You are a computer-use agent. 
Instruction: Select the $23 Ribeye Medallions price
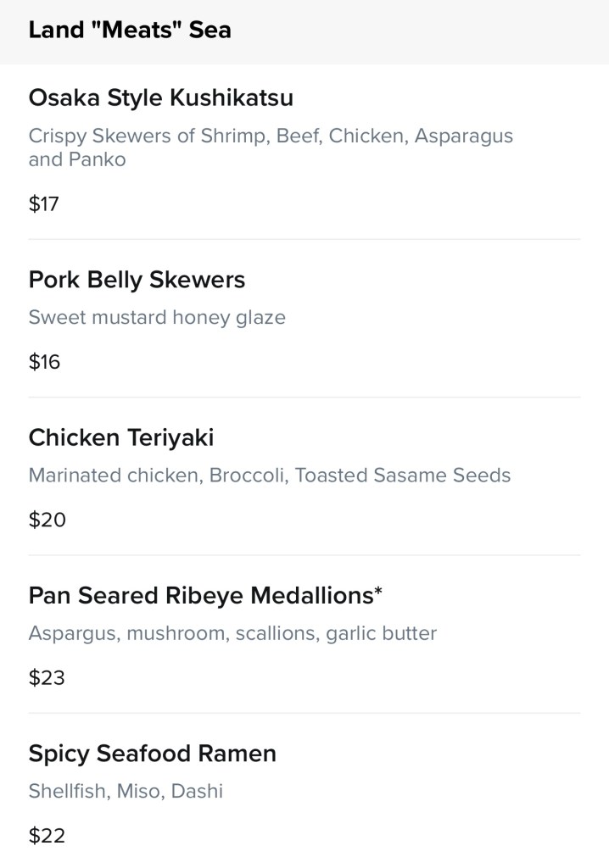[47, 677]
